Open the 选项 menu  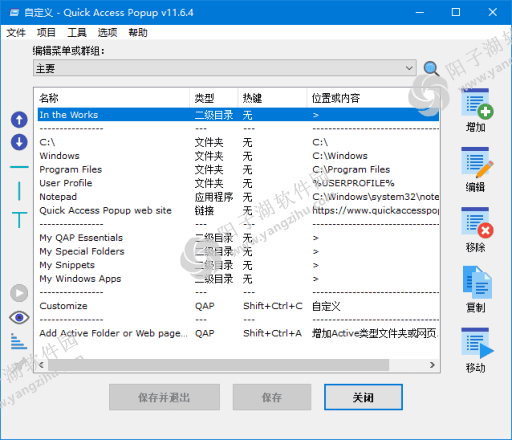pyautogui.click(x=107, y=33)
